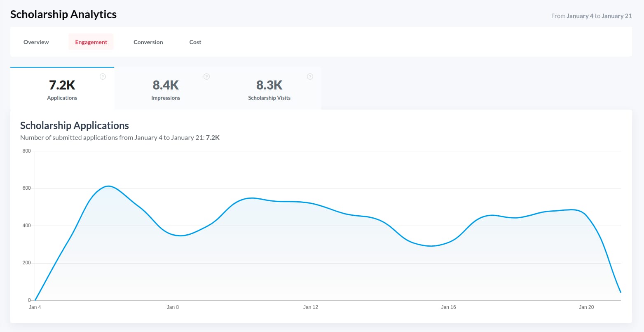Click the January 21 end date
644x332 pixels.
tap(616, 16)
